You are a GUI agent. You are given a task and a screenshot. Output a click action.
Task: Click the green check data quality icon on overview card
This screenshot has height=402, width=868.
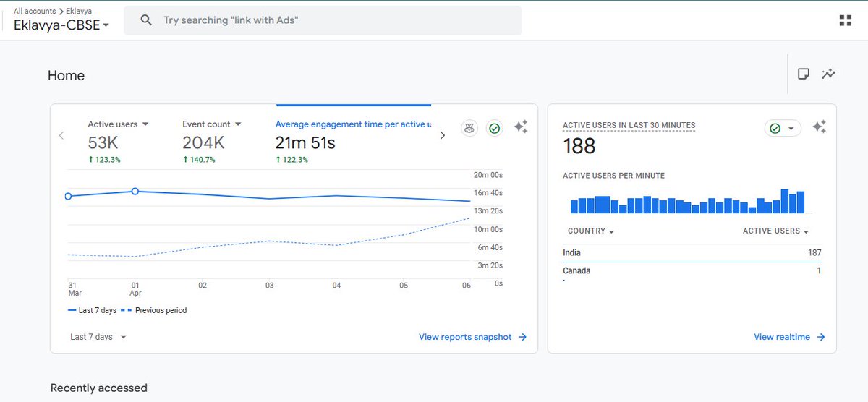click(495, 128)
